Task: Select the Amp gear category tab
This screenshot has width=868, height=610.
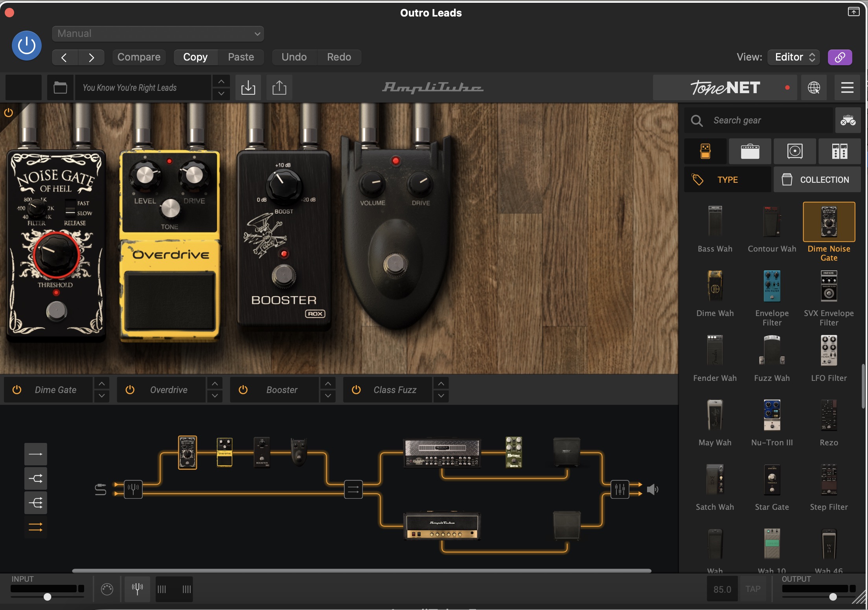Action: point(750,151)
